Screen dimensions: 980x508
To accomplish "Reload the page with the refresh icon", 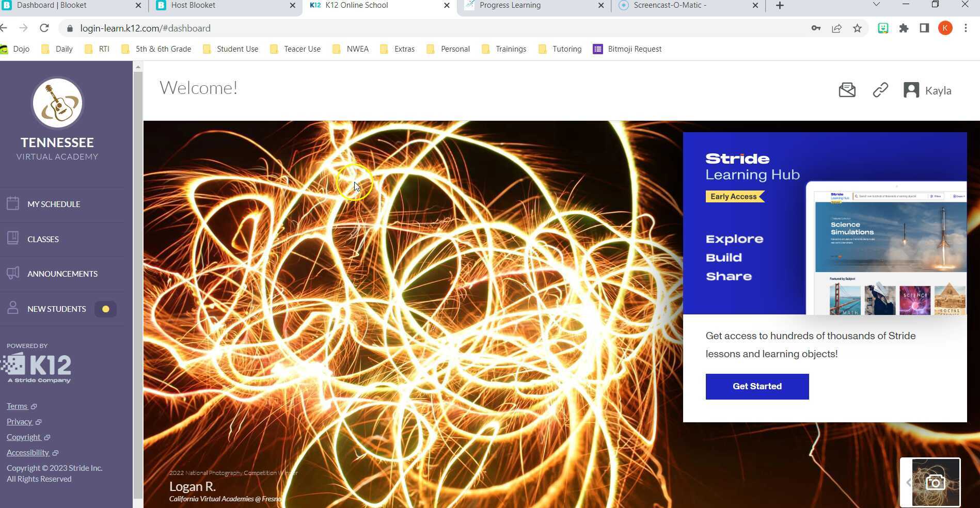I will 44,28.
